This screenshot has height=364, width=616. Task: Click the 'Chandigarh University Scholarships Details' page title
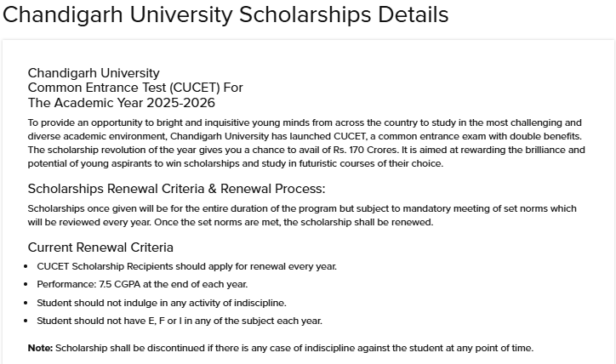pos(225,15)
